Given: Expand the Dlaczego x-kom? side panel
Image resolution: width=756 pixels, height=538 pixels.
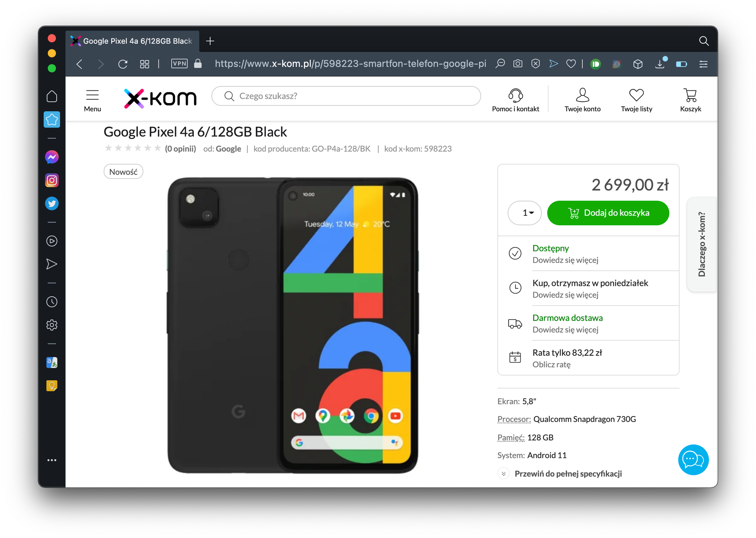Looking at the screenshot, I should pyautogui.click(x=701, y=244).
